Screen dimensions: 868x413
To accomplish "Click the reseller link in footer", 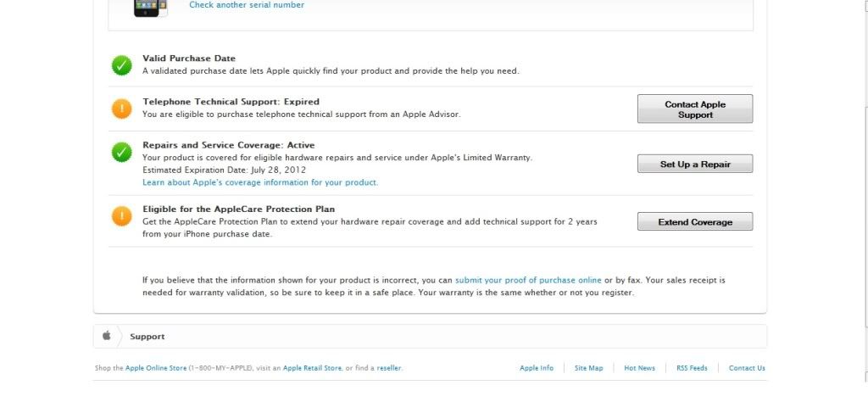I will [388, 368].
